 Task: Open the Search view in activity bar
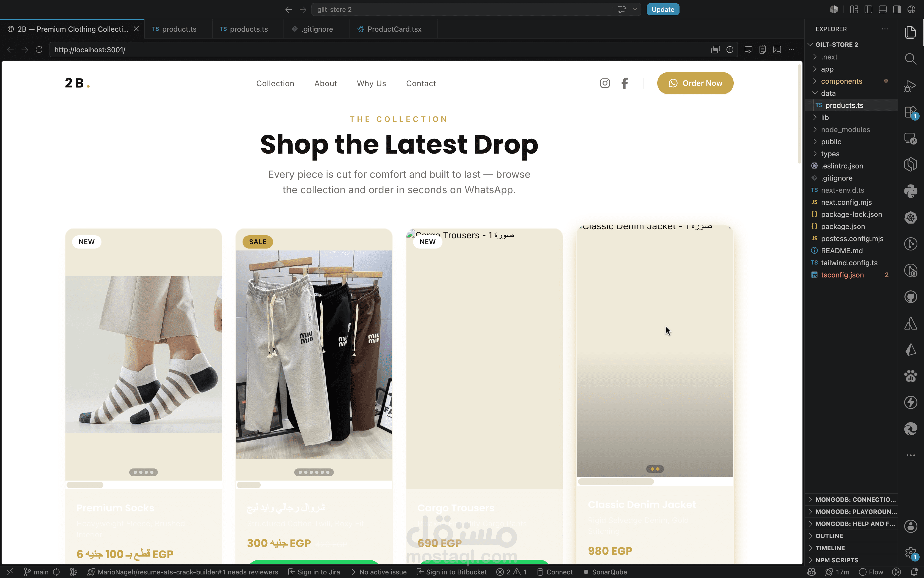911,59
